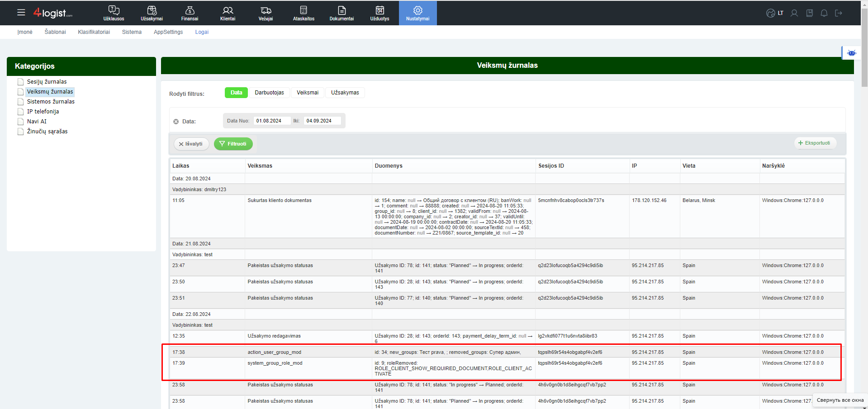Open Dokumentai section
The height and width of the screenshot is (409, 868).
click(x=342, y=13)
